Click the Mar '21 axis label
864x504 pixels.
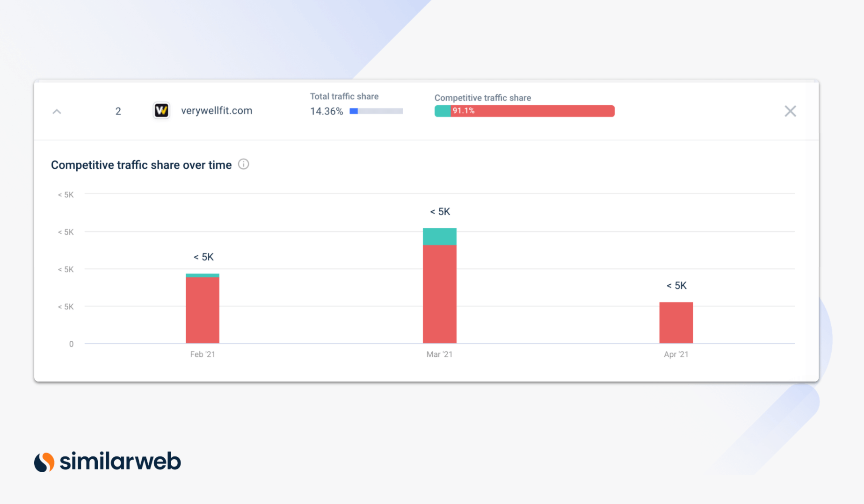click(439, 354)
